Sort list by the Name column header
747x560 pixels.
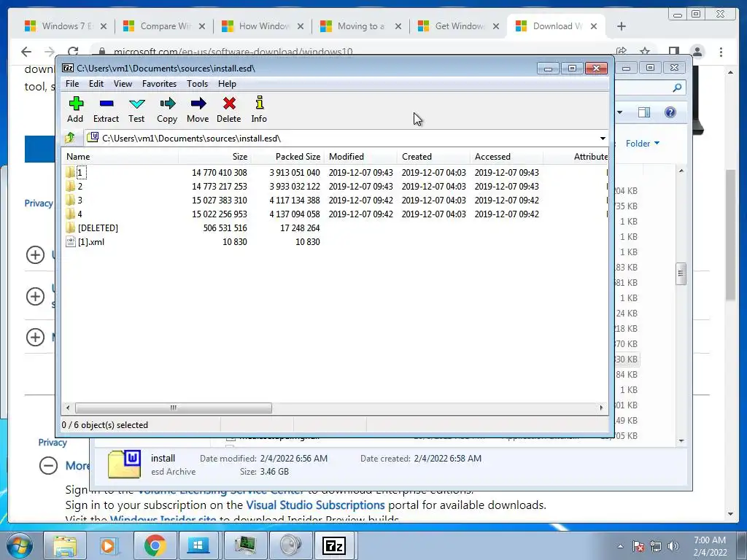(120, 156)
